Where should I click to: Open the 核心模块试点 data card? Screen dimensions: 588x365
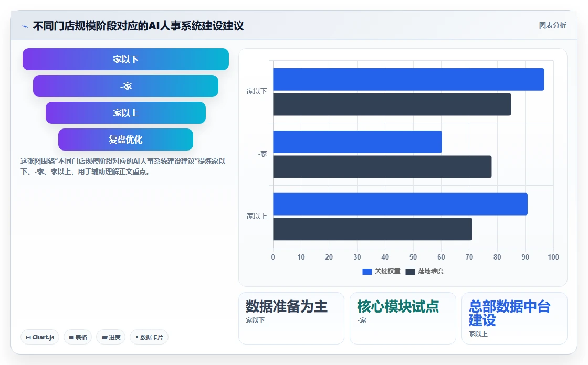pos(403,318)
